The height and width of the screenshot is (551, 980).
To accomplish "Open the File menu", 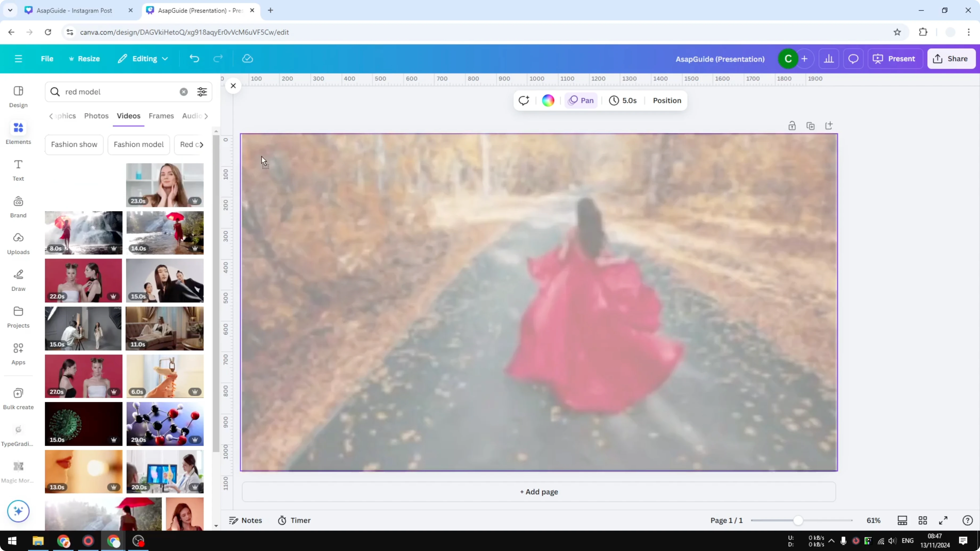I will pos(47,59).
